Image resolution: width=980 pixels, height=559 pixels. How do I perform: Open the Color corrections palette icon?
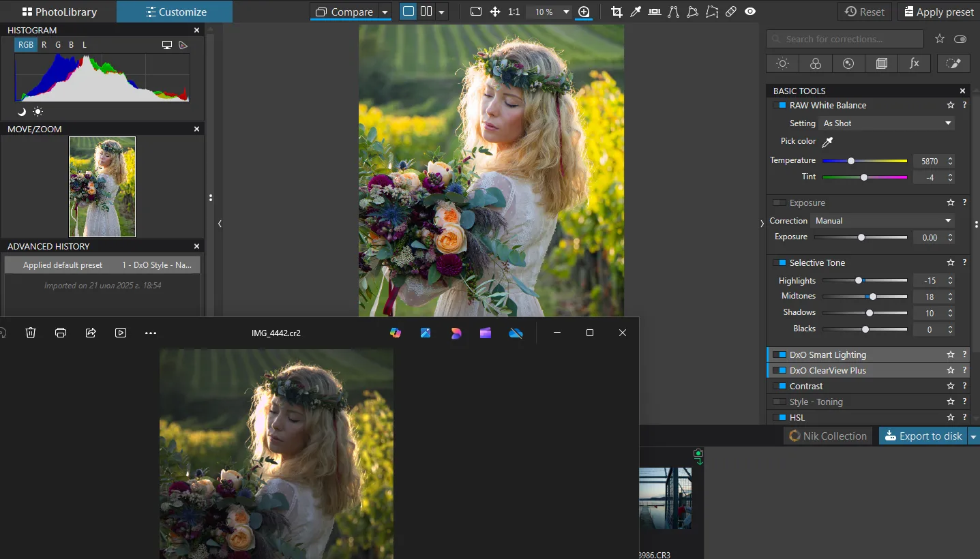(816, 63)
